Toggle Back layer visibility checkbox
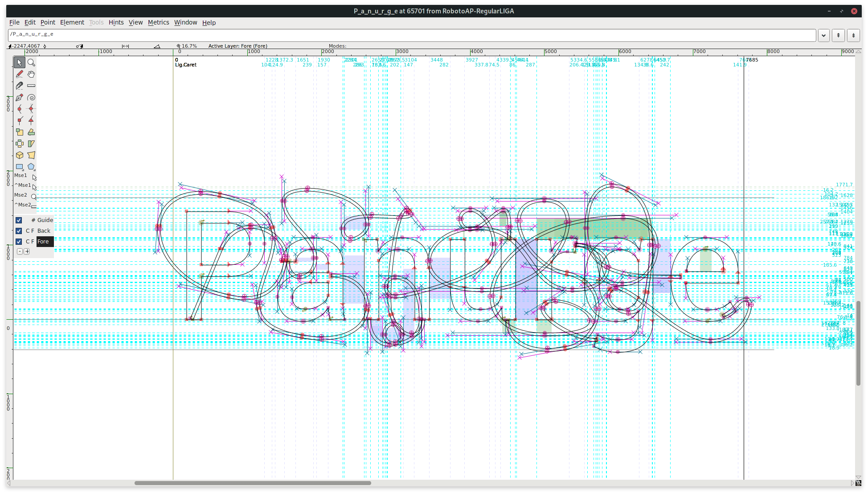 [x=19, y=231]
